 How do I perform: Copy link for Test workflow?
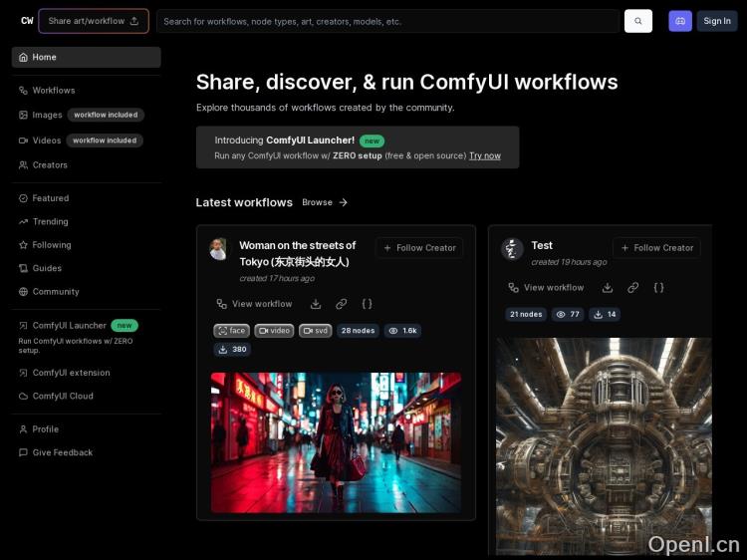pyautogui.click(x=632, y=288)
